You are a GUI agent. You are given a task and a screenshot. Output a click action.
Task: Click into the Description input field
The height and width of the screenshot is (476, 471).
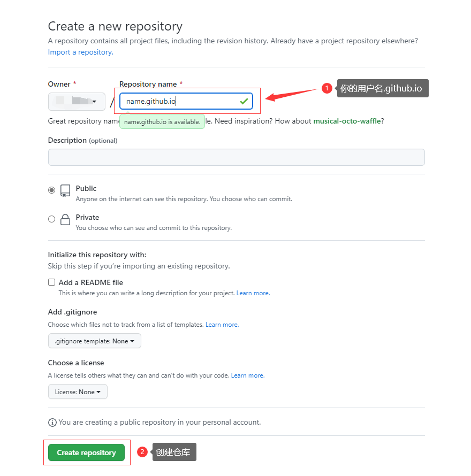(236, 157)
